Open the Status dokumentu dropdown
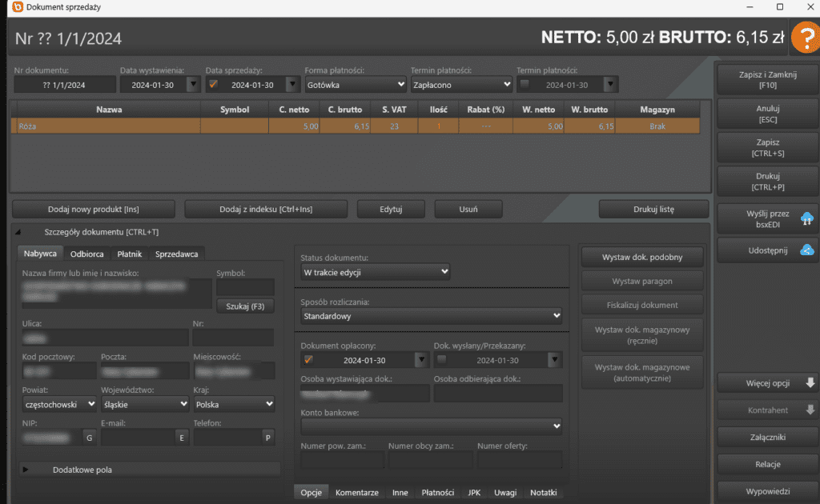Image resolution: width=820 pixels, height=504 pixels. [x=375, y=272]
